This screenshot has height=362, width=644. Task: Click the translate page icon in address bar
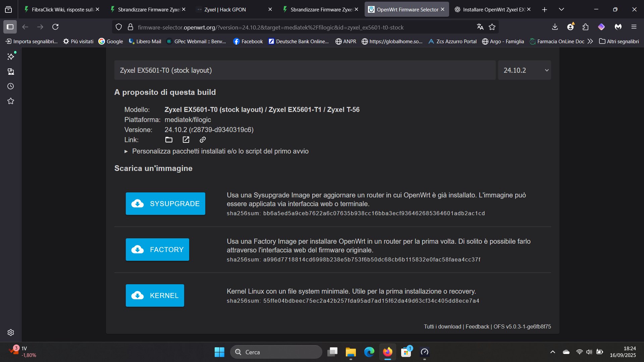[x=480, y=27]
